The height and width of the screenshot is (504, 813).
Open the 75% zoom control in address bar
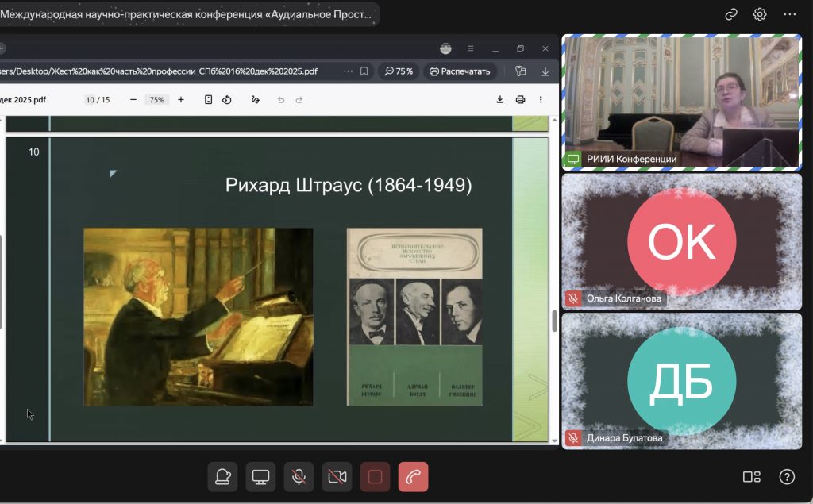pyautogui.click(x=398, y=71)
